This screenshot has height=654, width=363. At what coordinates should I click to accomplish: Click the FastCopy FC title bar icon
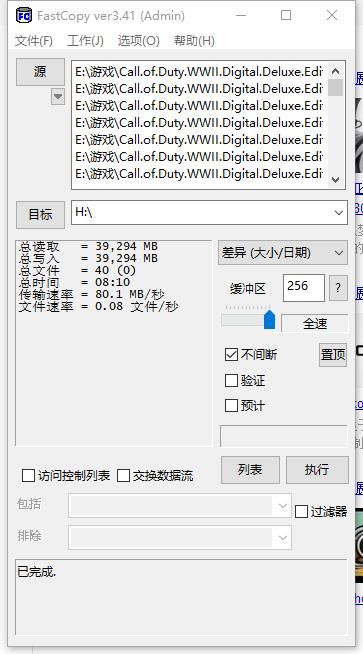[23, 15]
